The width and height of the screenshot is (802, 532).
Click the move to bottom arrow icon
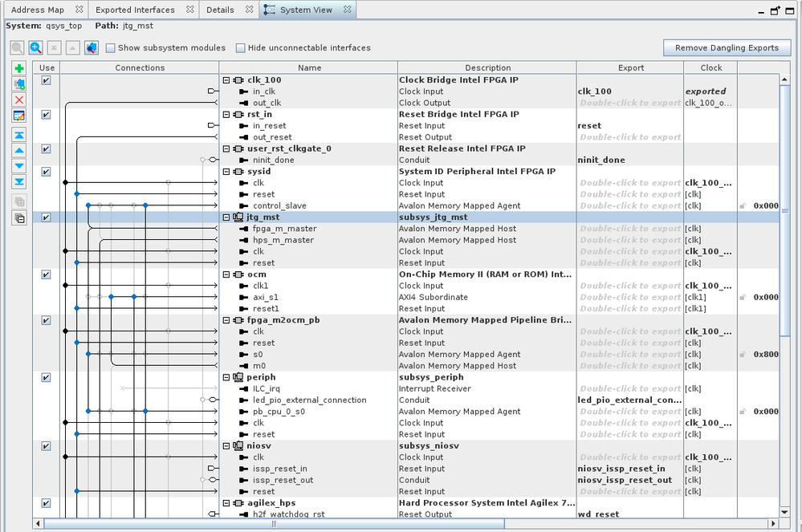pos(20,182)
